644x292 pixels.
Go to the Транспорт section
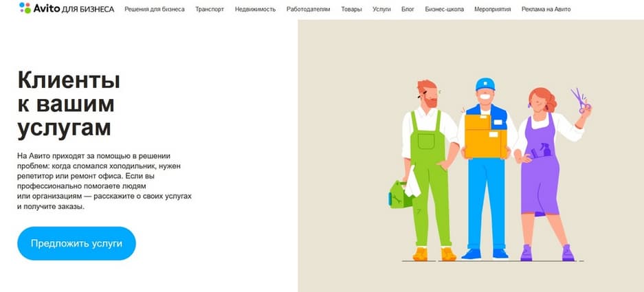210,9
